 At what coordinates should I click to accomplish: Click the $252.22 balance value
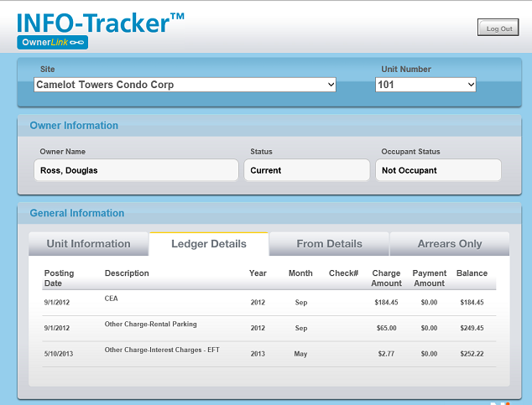tap(472, 354)
